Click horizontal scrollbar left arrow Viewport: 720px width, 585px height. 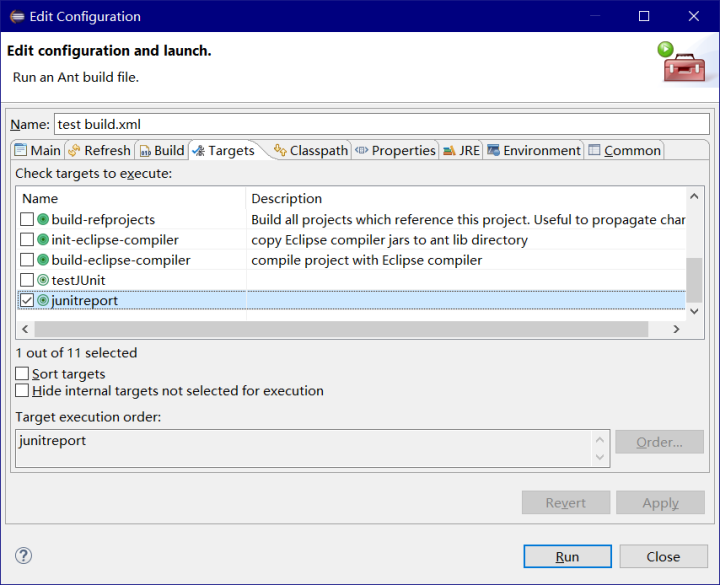pos(25,329)
